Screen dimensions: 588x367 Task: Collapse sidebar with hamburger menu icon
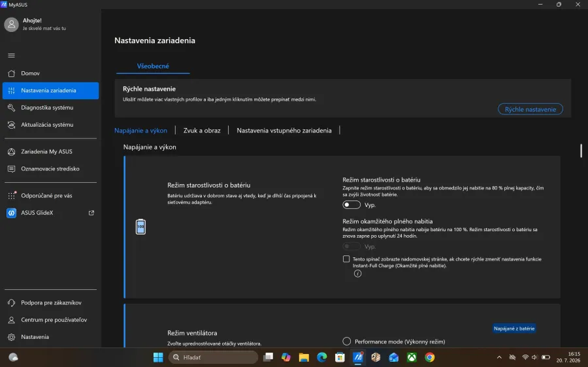(x=11, y=56)
